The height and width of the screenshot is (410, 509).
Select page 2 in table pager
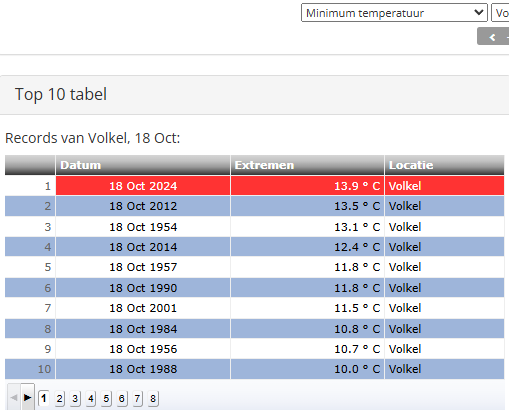pyautogui.click(x=59, y=398)
